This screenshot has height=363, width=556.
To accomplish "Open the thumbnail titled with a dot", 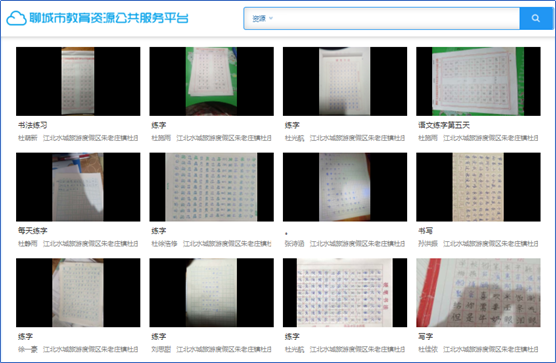I will (345, 187).
